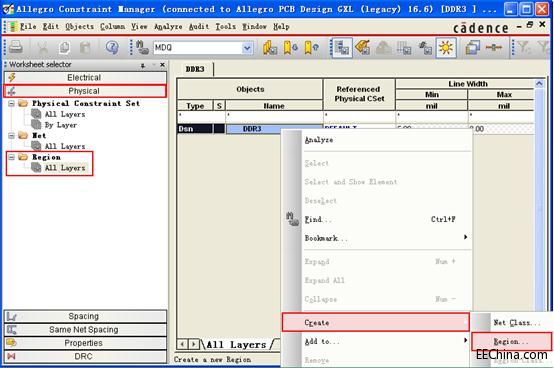The image size is (554, 368).
Task: Select Create in the context menu
Action: (x=376, y=322)
